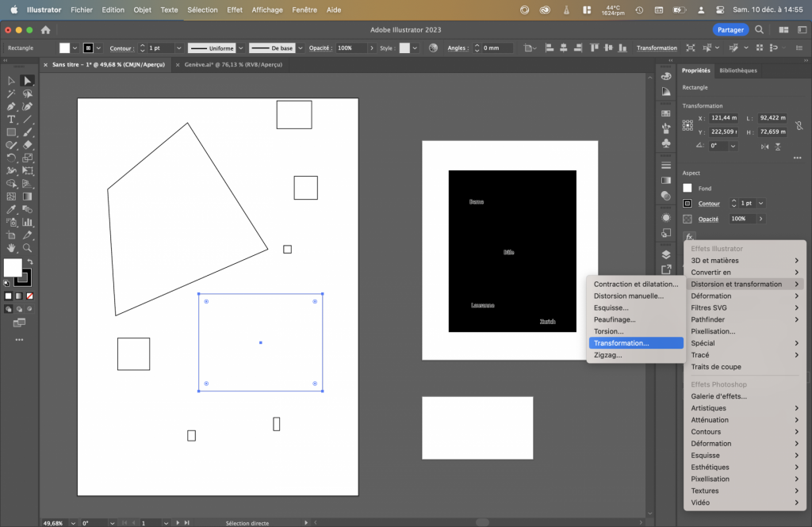812x527 pixels.
Task: Click the Fond white color swatch
Action: point(688,189)
